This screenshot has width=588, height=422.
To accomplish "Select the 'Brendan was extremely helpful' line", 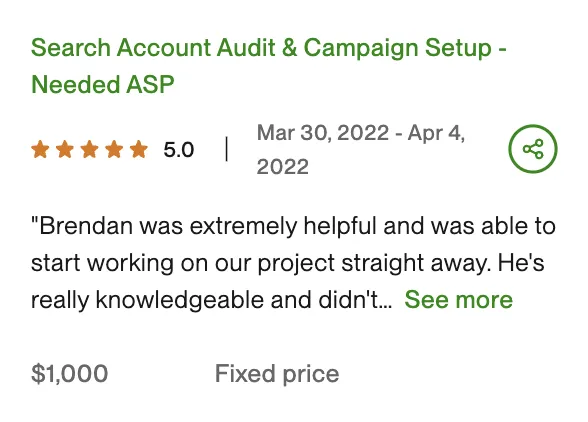I will pyautogui.click(x=293, y=226).
